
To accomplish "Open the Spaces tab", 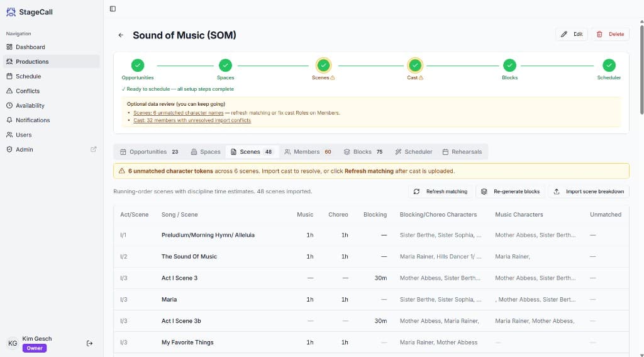I will pos(206,152).
